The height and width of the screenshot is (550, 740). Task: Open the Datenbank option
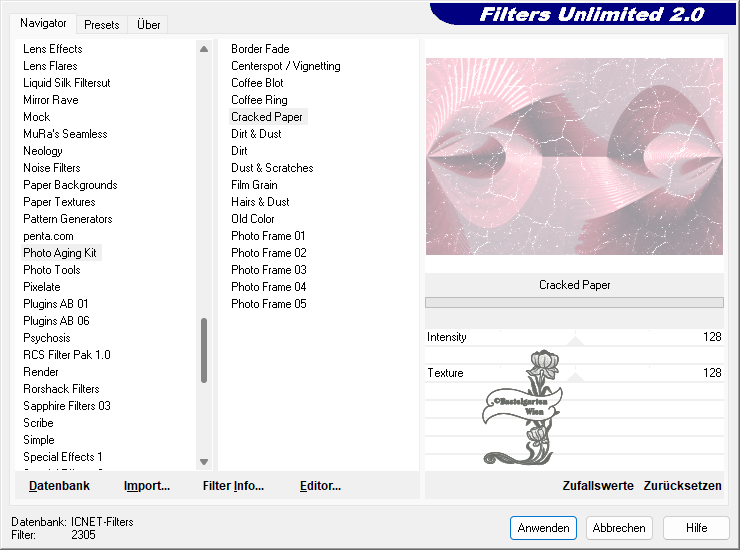[x=59, y=486]
